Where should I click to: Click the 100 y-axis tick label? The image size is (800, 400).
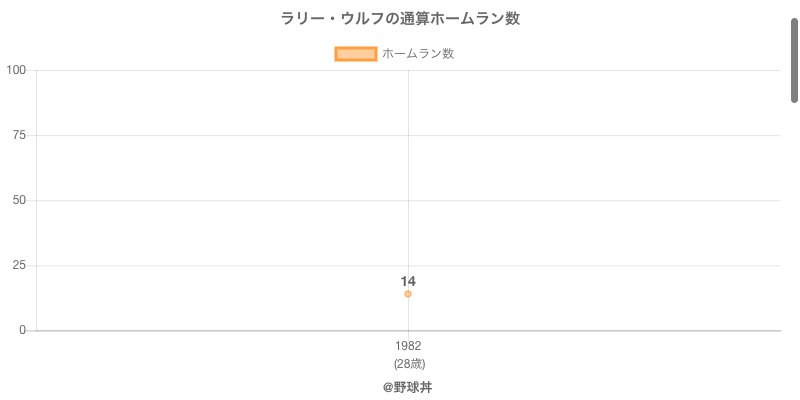coord(16,70)
